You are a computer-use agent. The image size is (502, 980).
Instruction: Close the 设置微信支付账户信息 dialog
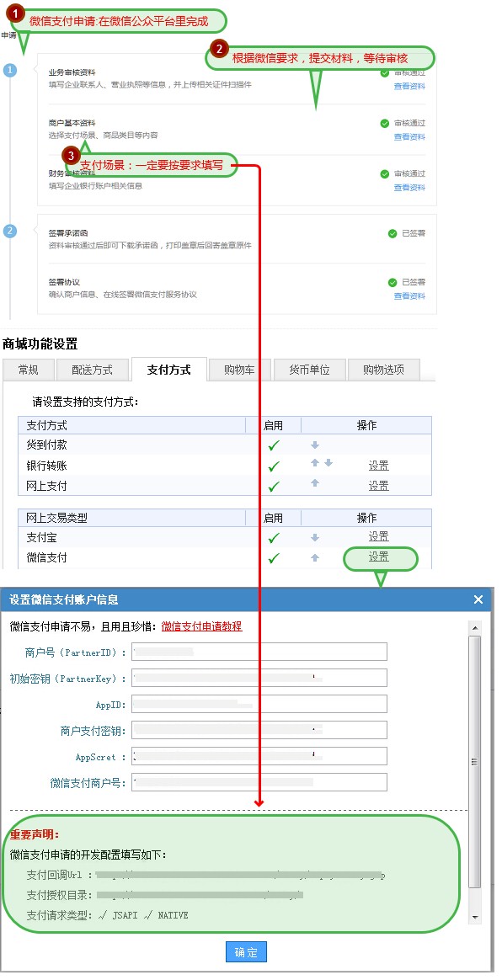(478, 599)
